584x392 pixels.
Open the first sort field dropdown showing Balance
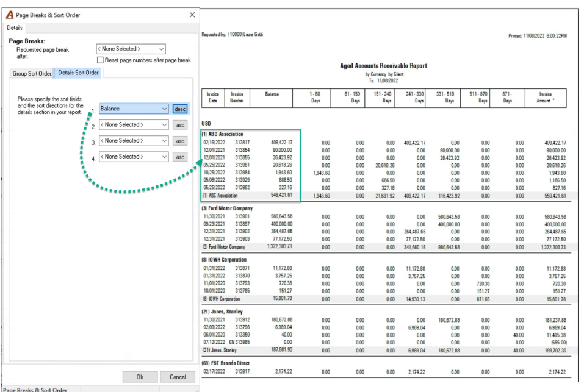click(134, 109)
